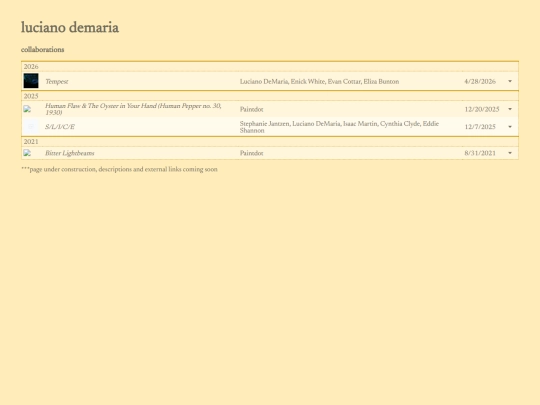Viewport: 540px width, 405px height.
Task: Select the date 8/31/2021
Action: click(x=480, y=153)
